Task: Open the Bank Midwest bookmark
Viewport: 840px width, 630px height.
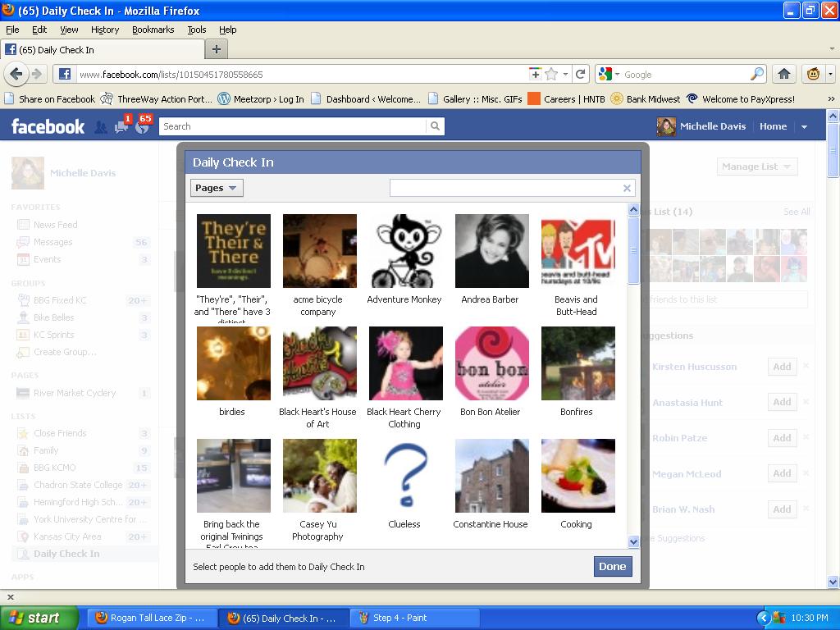Action: pos(646,99)
